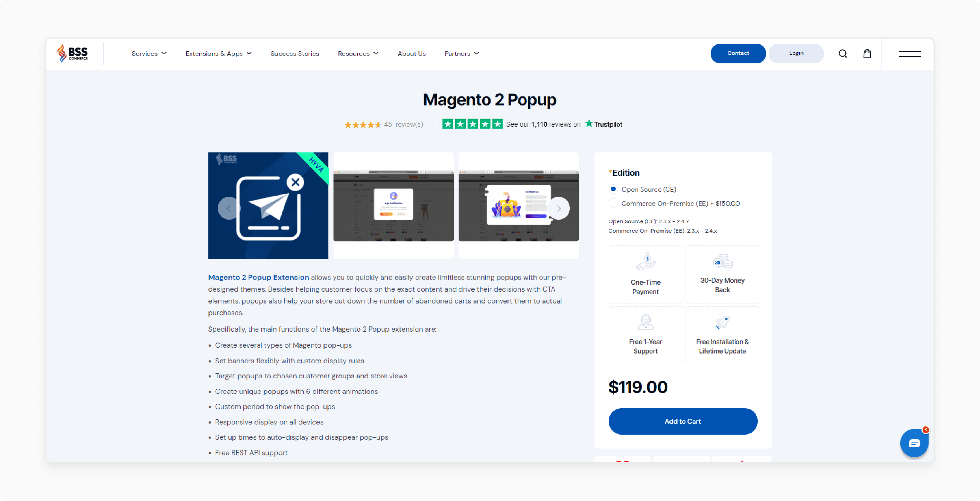Screen dimensions: 980x501
Task: Open the hamburger menu lines
Action: click(909, 54)
